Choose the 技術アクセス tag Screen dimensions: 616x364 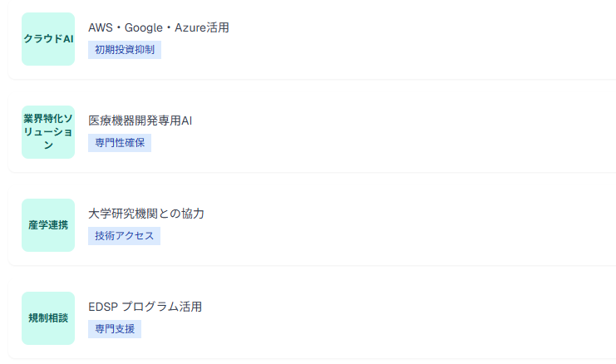click(124, 236)
